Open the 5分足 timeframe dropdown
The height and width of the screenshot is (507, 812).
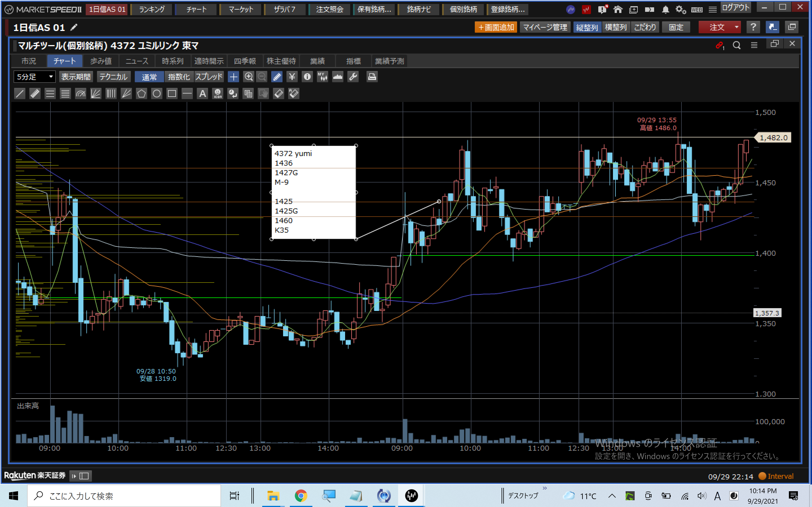click(34, 77)
